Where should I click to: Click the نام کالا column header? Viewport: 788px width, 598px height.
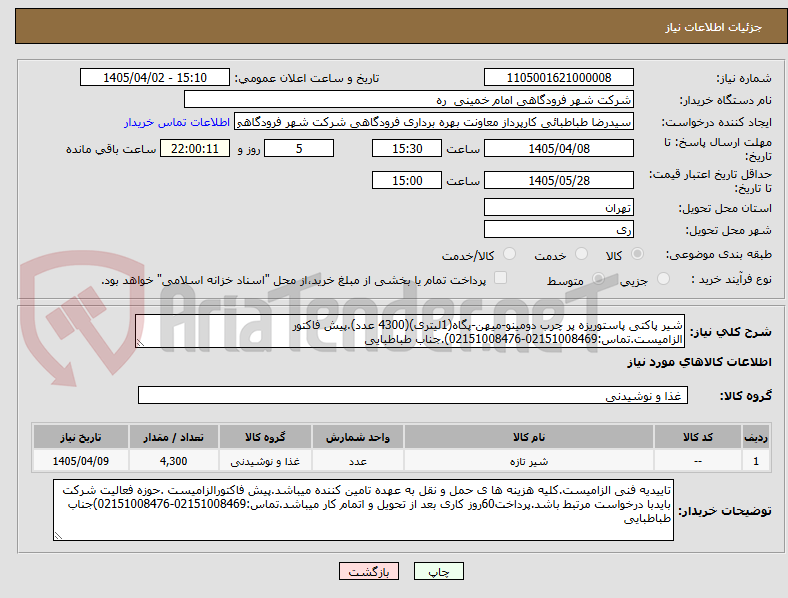529,437
